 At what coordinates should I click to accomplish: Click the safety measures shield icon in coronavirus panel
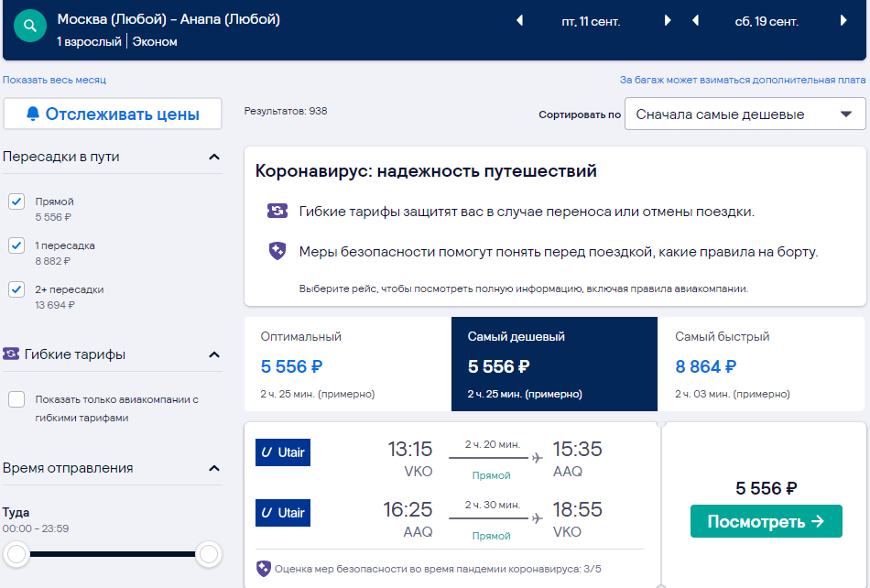click(x=277, y=251)
